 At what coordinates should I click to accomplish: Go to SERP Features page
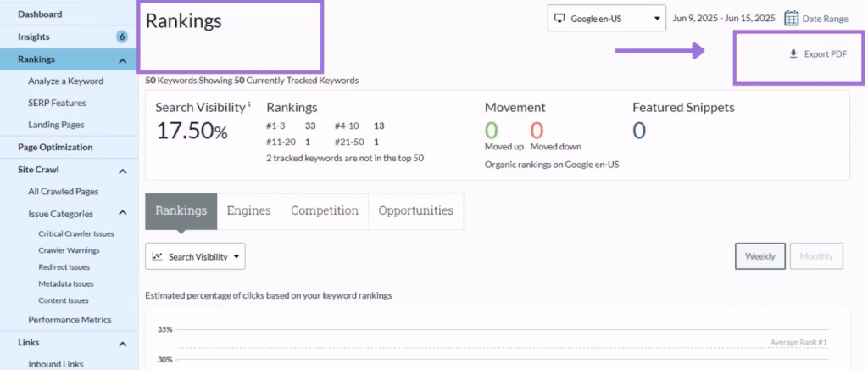pos(57,103)
